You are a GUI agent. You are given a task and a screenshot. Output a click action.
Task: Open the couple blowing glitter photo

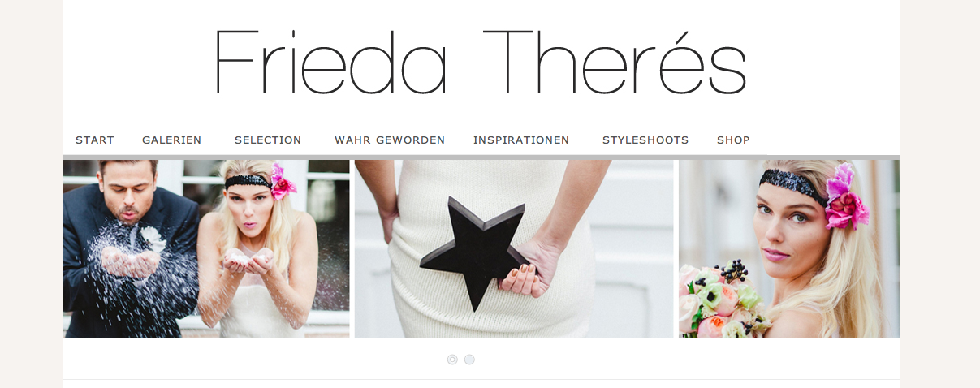tap(206, 248)
